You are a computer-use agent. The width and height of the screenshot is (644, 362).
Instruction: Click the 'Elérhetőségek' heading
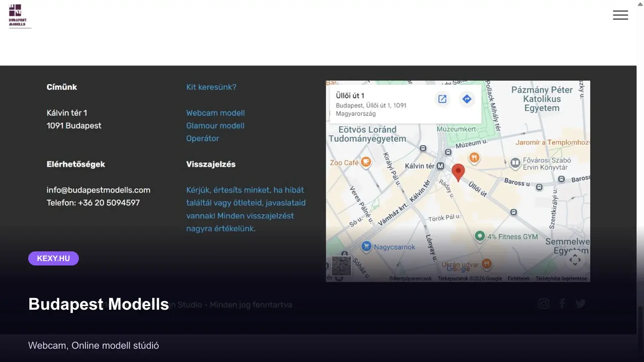coord(76,164)
